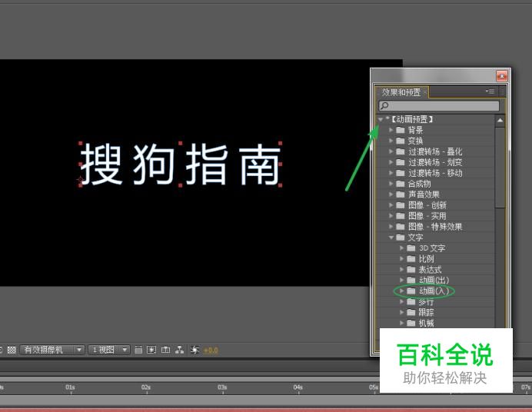Click folder icon of 图像 - 特殊效果

(401, 227)
